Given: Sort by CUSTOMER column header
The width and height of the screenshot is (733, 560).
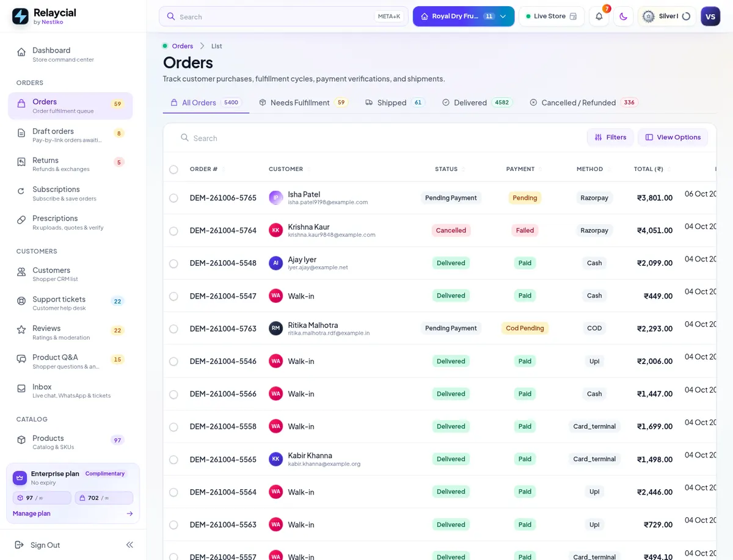Looking at the screenshot, I should 289,169.
